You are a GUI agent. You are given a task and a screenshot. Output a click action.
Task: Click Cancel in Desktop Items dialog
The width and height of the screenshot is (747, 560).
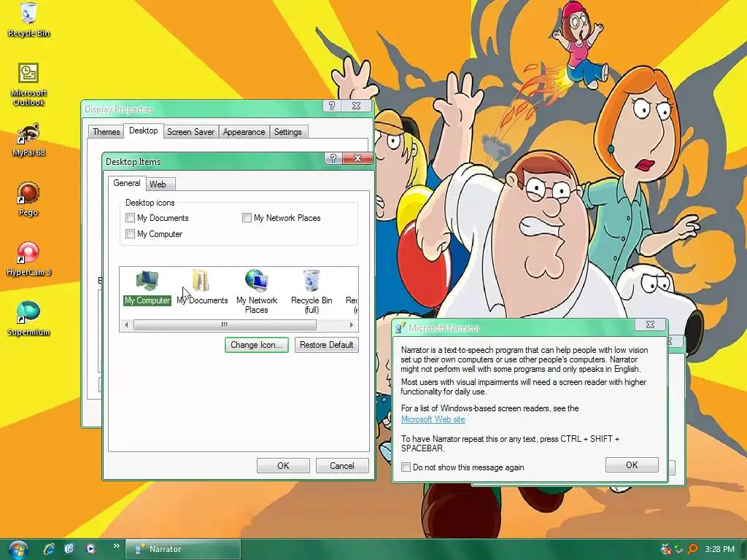click(342, 466)
